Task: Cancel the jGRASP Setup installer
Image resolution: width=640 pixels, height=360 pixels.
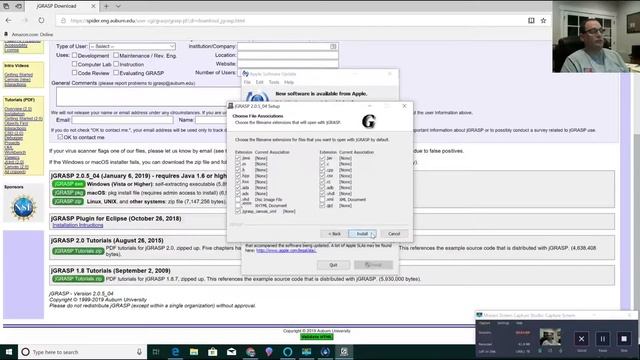Action: point(394,234)
